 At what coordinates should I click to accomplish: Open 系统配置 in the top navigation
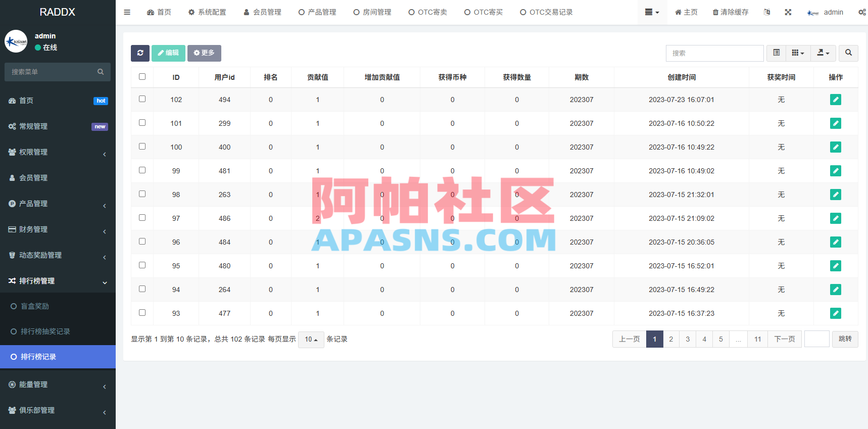point(207,12)
